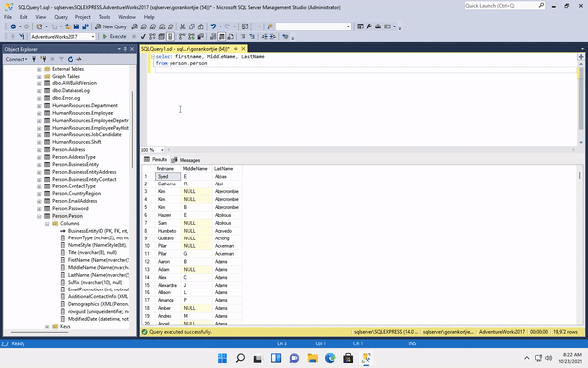The image size is (588, 368).
Task: Click the Activity Monitor icon in Object Explorer
Action: click(79, 59)
